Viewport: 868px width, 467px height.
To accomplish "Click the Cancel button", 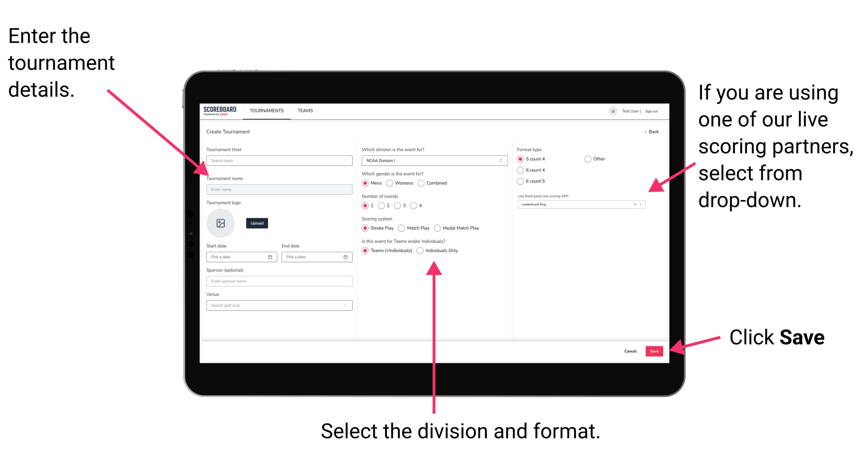I will coord(631,351).
